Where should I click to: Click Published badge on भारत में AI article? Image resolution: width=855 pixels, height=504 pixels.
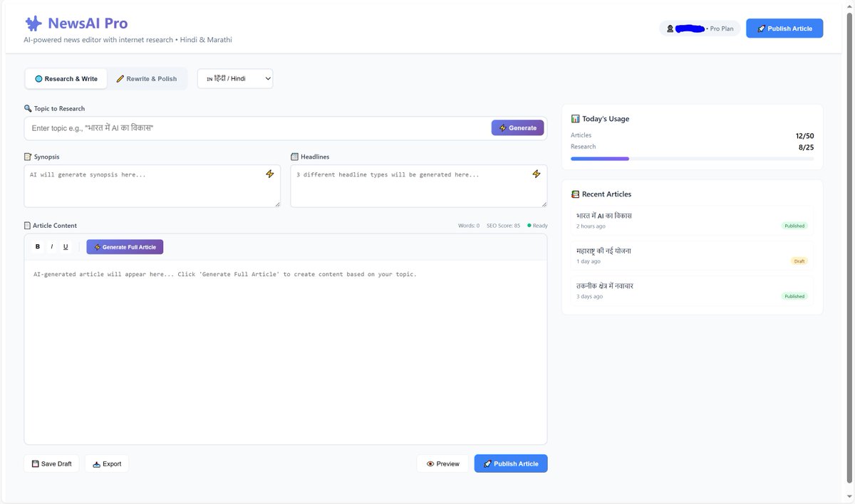click(794, 226)
